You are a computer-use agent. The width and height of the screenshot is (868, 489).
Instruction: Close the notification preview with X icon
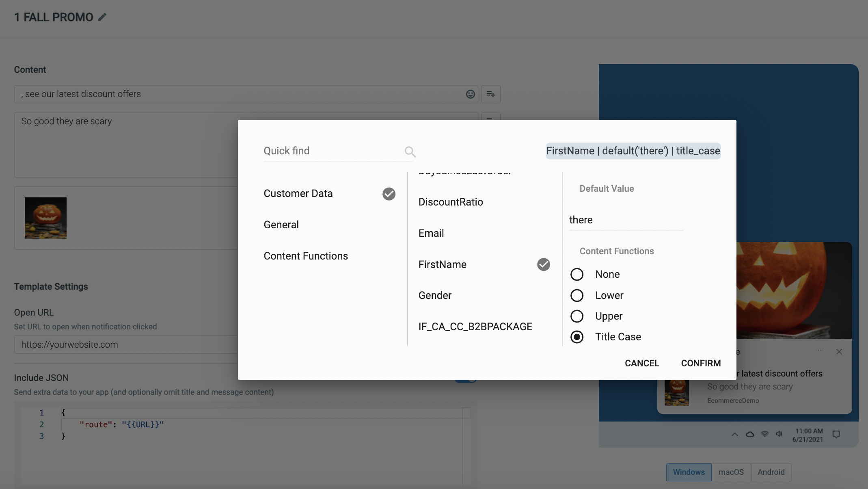point(839,352)
